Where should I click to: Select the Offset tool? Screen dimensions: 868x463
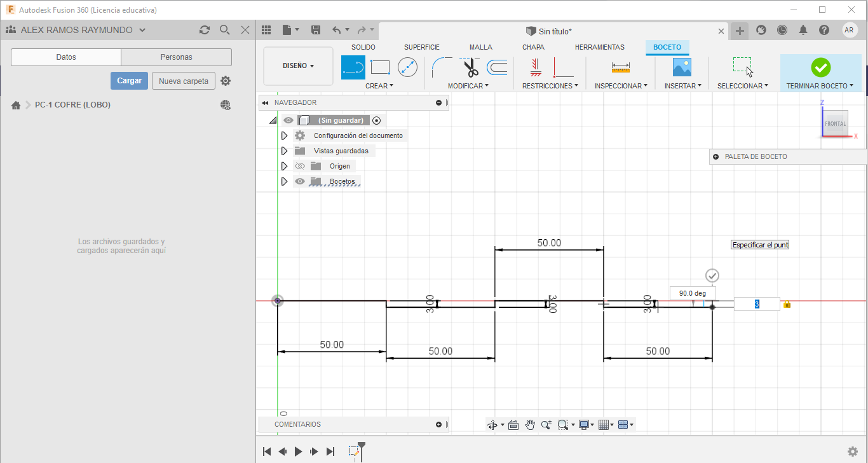tap(497, 67)
